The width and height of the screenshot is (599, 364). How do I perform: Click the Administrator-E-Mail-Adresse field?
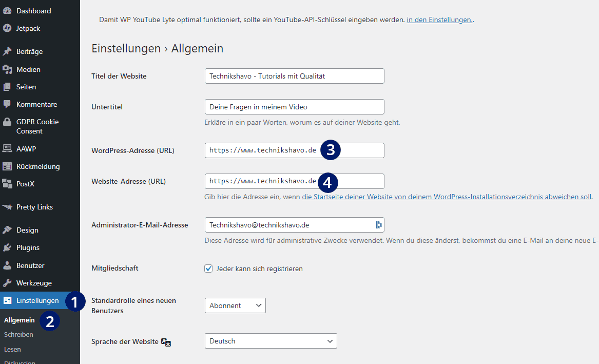pos(294,225)
